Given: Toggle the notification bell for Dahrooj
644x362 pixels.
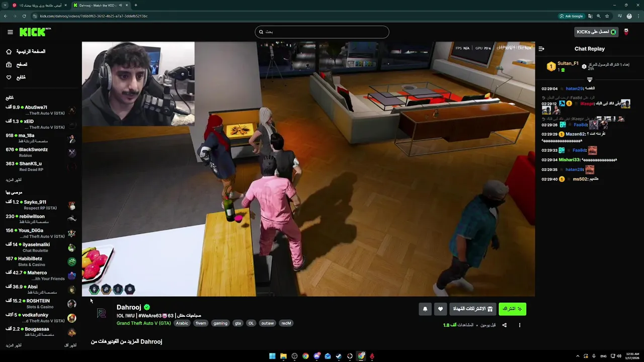Looking at the screenshot, I should 425,309.
